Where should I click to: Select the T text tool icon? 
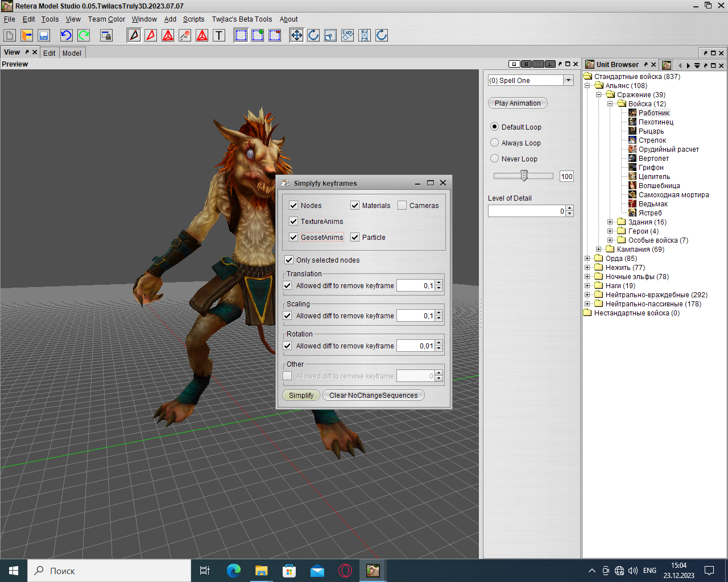click(219, 35)
